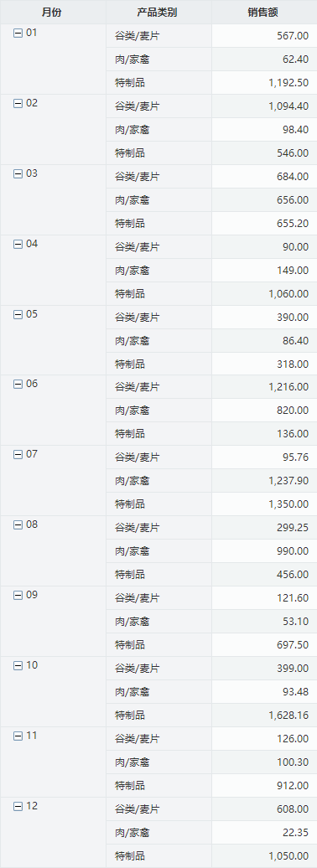Collapse month 03 group
317x868 pixels.
click(18, 173)
